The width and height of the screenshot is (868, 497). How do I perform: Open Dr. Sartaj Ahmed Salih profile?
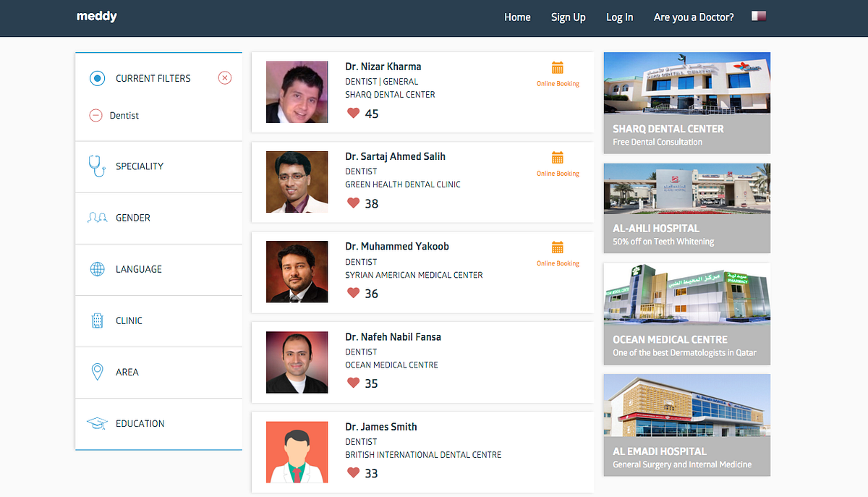[x=395, y=156]
